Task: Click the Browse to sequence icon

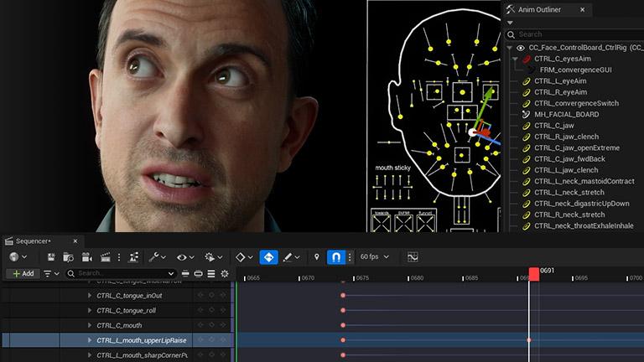Action: 69,257
